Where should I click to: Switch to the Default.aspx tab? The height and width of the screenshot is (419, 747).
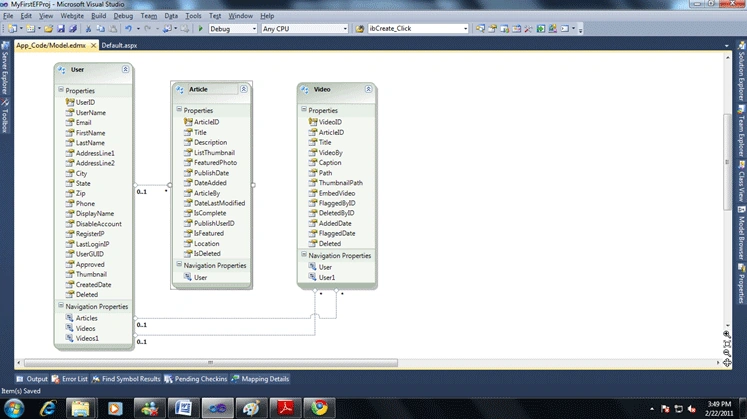point(119,45)
